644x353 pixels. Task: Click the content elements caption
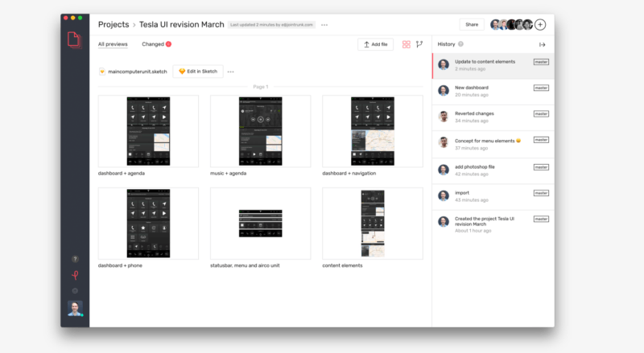tap(343, 265)
